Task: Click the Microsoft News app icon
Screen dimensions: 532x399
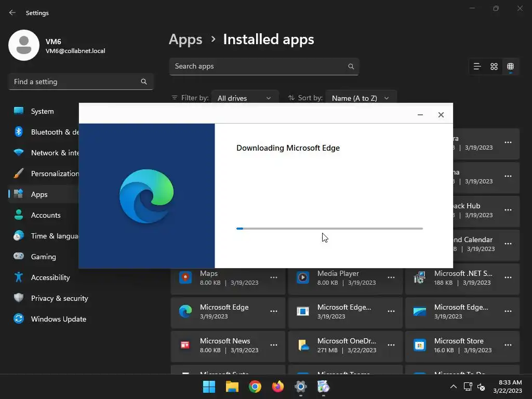Action: (185, 345)
